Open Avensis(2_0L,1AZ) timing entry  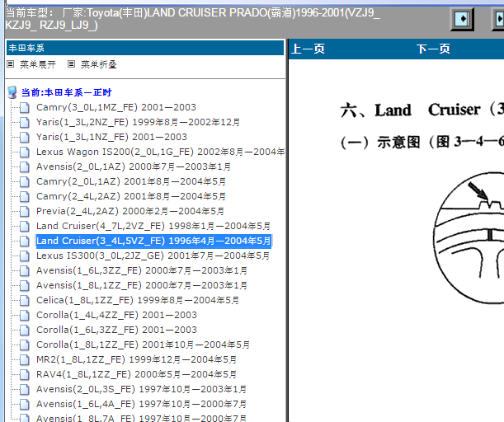click(x=134, y=166)
